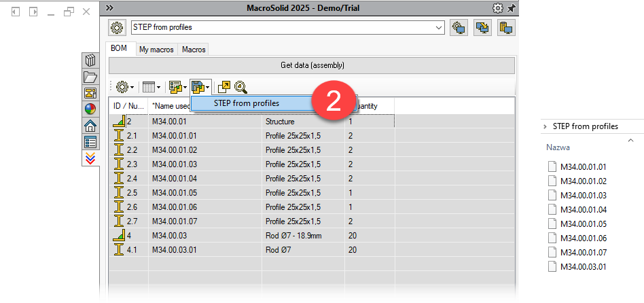Click sort chevron above the Nazwa column
Screen dimensions: 644x303
coord(630,140)
